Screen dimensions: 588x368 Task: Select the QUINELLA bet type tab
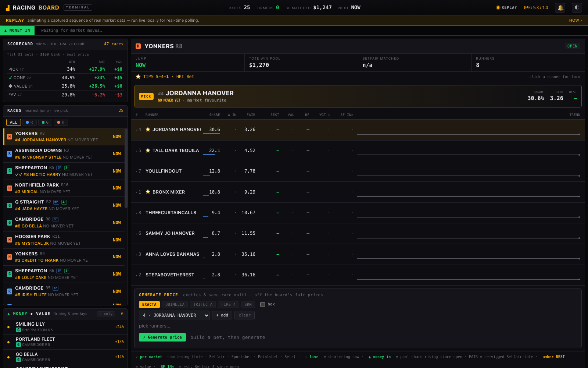click(x=175, y=304)
